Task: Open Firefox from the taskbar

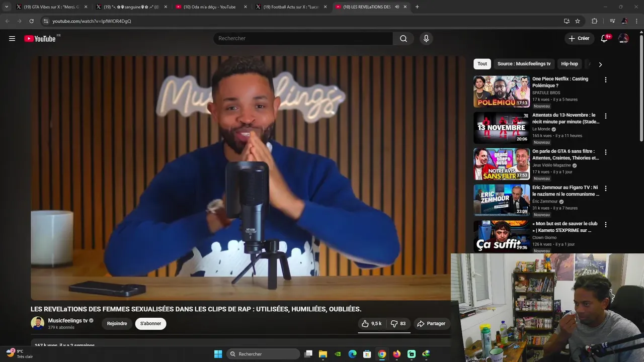Action: click(397, 354)
